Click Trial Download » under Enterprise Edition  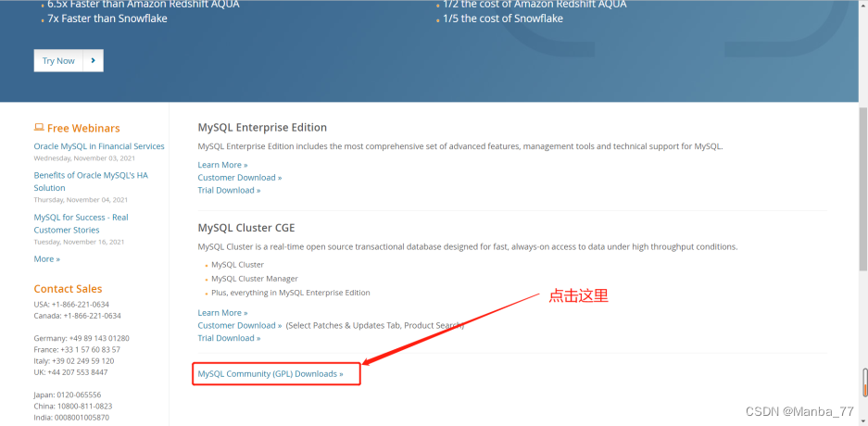[229, 191]
